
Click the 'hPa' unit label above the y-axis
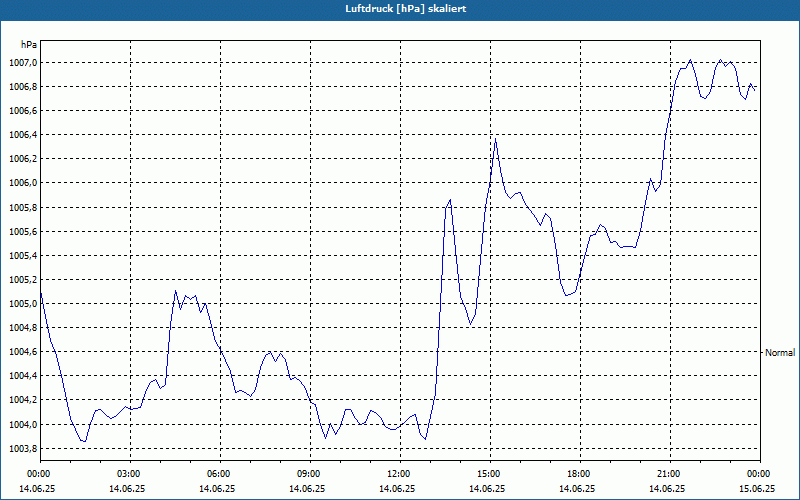[x=28, y=45]
